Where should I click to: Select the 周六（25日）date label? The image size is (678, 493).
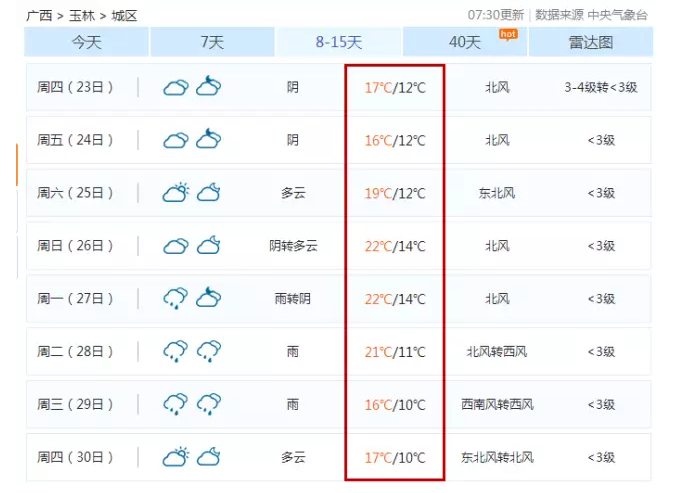click(75, 193)
